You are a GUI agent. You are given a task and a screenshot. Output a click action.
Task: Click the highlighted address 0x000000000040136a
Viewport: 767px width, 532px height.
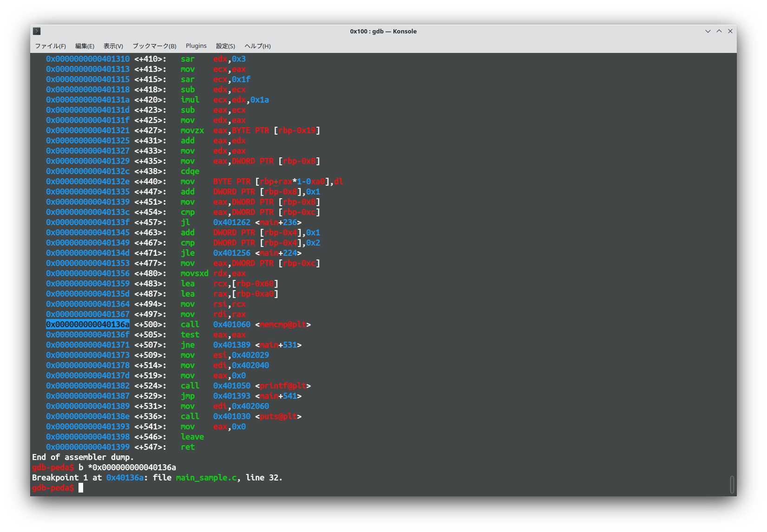(87, 324)
